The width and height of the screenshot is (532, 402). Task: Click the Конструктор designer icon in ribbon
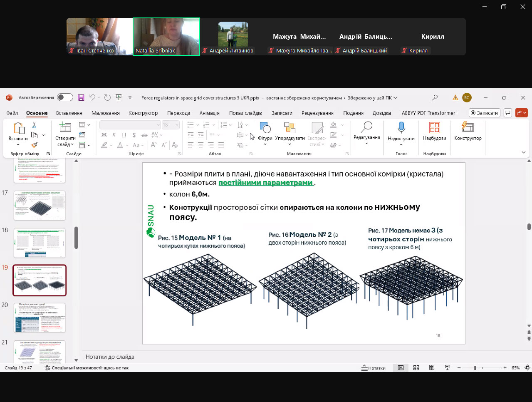point(468,132)
